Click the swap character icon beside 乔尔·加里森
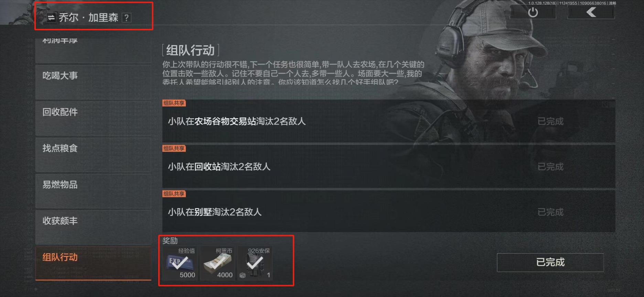 [x=51, y=18]
